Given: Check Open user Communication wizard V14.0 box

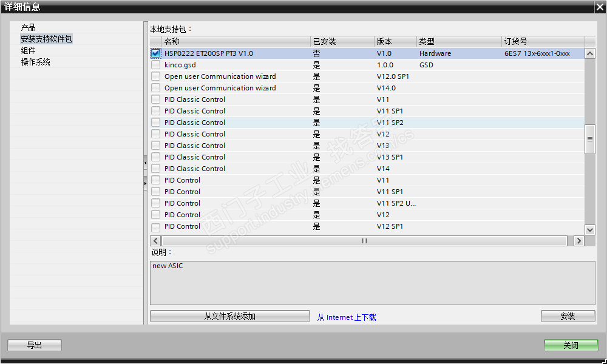Looking at the screenshot, I should click(x=155, y=88).
